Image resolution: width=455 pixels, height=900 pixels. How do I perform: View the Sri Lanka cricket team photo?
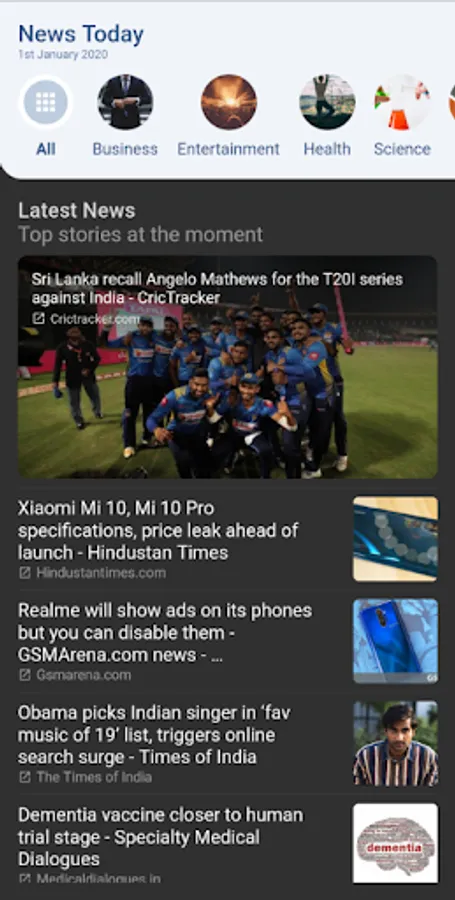coord(228,367)
